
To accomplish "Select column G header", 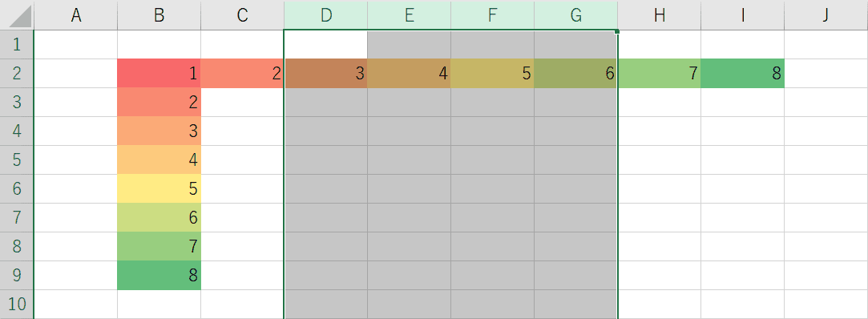I will (575, 15).
